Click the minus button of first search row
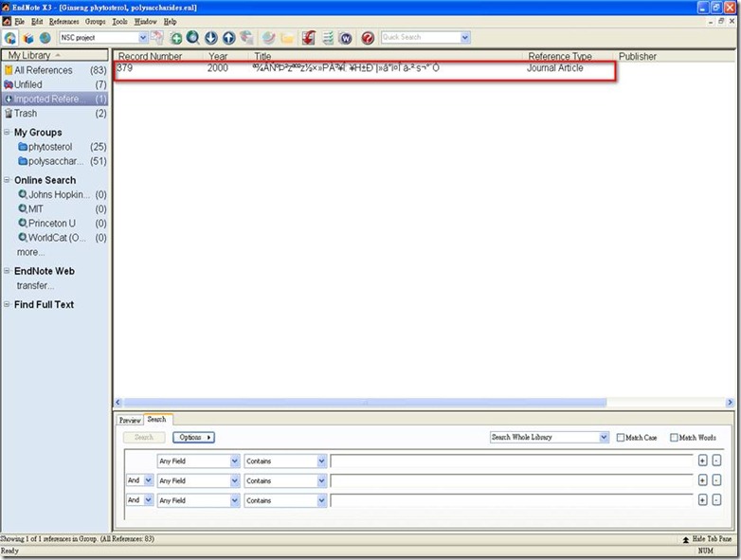 coord(716,461)
